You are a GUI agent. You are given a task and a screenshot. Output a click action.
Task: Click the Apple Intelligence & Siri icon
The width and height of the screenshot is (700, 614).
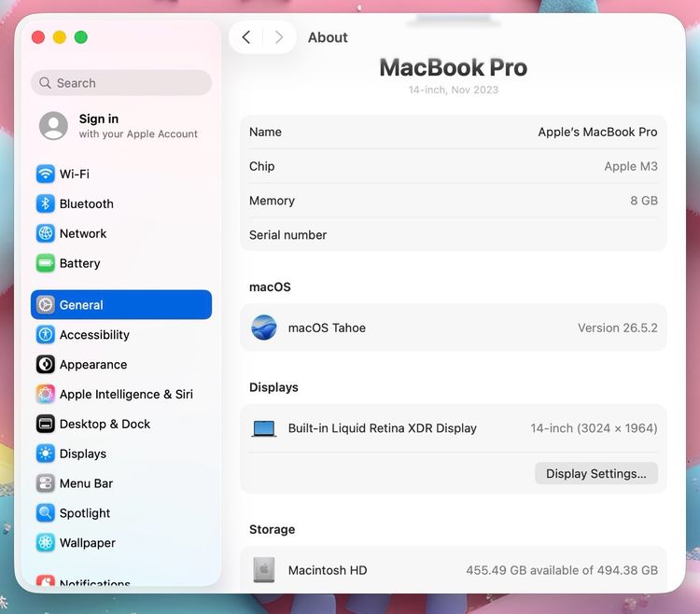(x=45, y=394)
